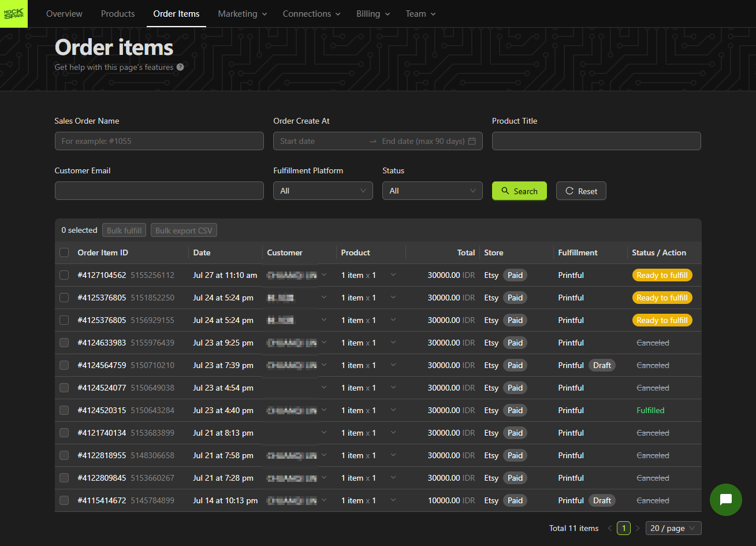
Task: Click Ready to fulfill for order 5156929155
Action: coord(662,320)
